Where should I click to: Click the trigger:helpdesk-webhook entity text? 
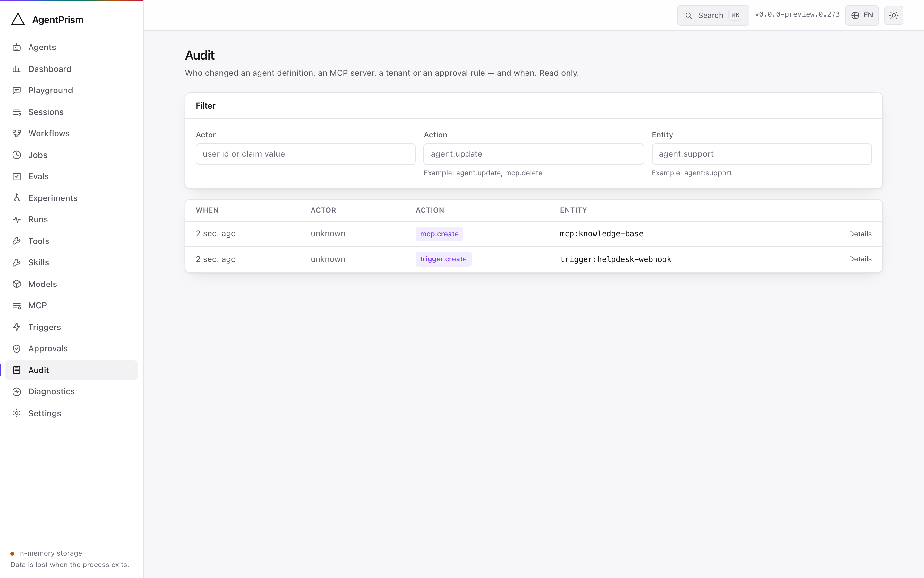click(615, 259)
